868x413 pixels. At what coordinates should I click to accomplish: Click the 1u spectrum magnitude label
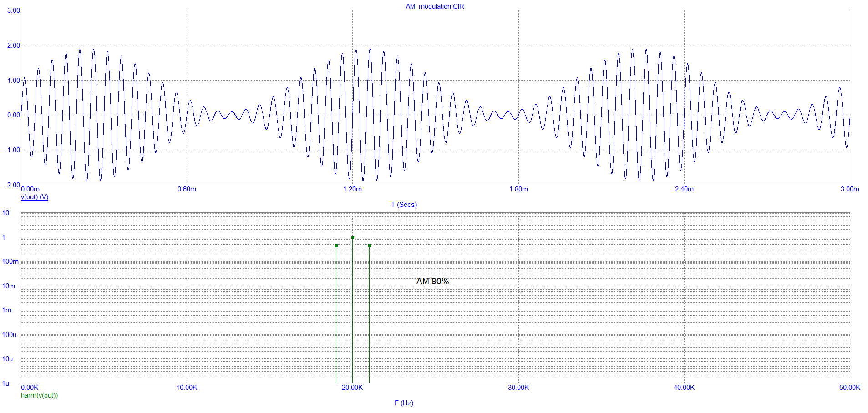click(x=5, y=383)
